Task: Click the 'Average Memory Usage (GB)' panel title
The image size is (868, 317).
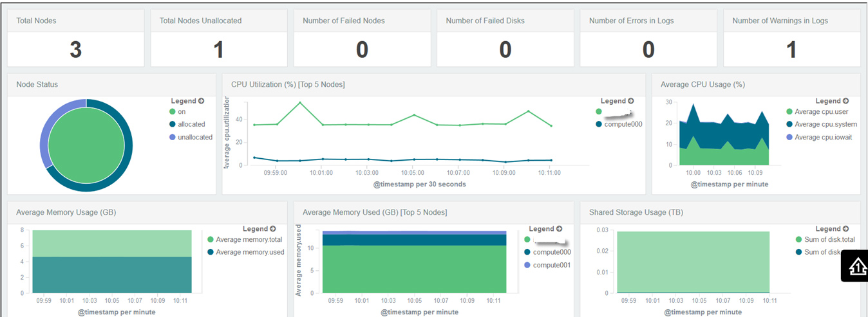Action: coord(66,212)
